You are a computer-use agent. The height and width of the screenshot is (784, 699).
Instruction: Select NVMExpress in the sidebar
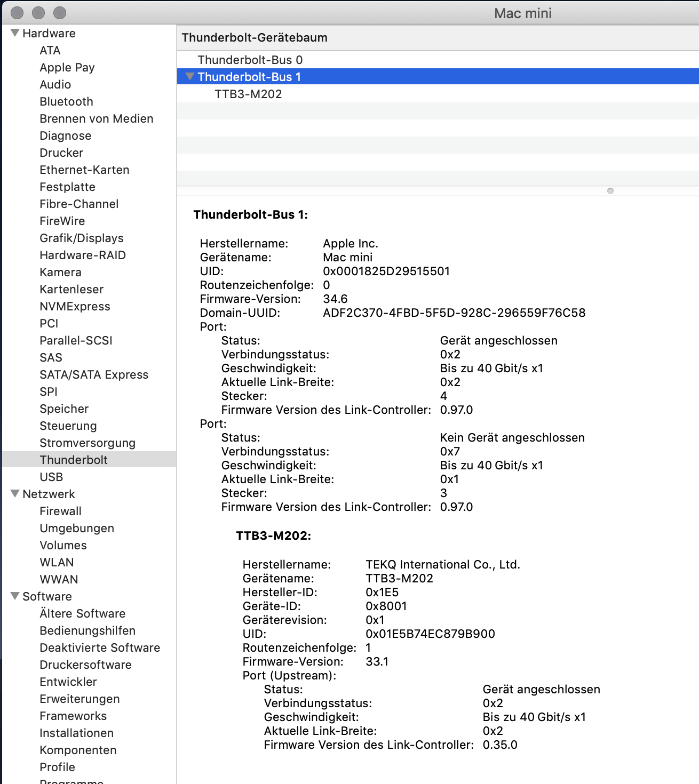pyautogui.click(x=75, y=306)
